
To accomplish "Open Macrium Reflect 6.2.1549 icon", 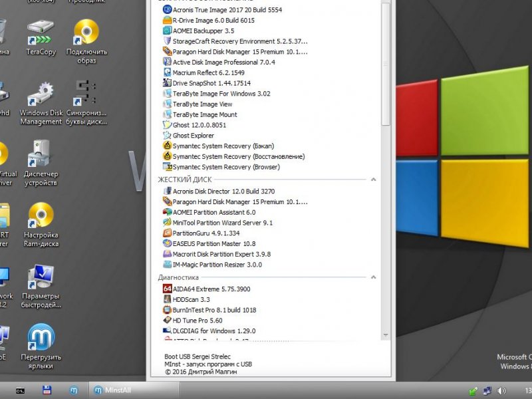I will click(168, 72).
